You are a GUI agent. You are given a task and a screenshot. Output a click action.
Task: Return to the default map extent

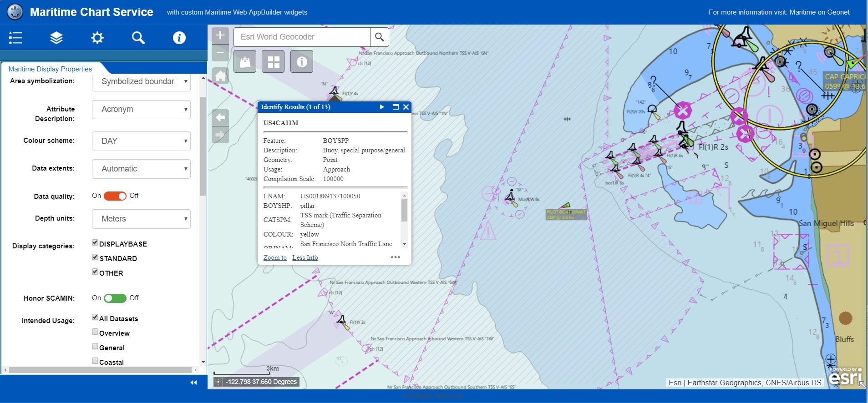pos(220,76)
